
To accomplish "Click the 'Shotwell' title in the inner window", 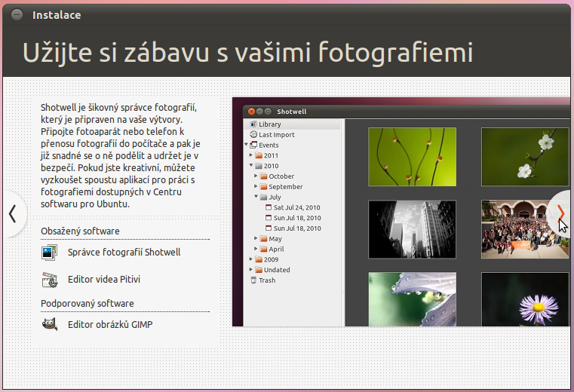I will point(291,112).
